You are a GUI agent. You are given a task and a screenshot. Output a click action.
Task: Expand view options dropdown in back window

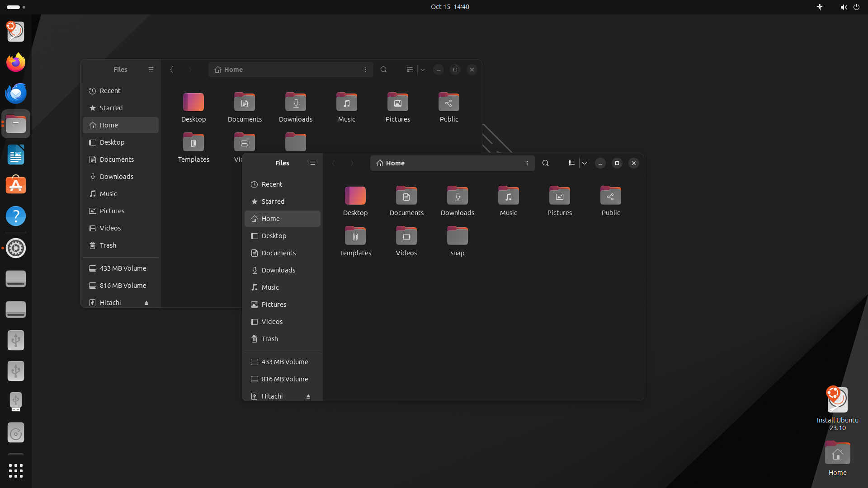[x=423, y=70]
